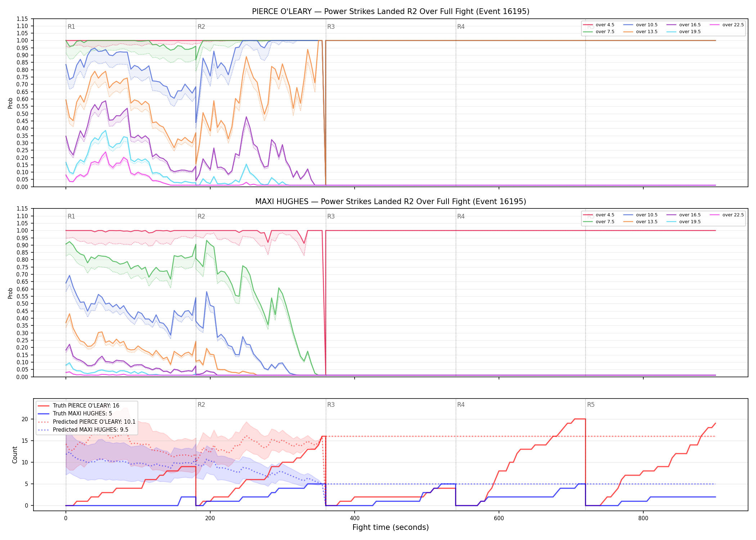This screenshot has height=540, width=756.
Task: Click R4 marker in Hughes chart
Action: pyautogui.click(x=461, y=216)
